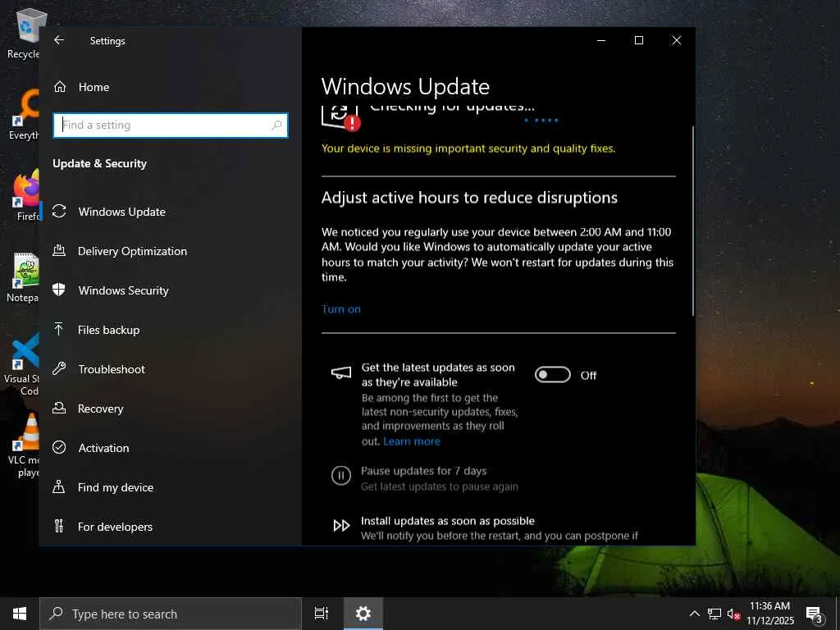This screenshot has width=840, height=630.
Task: Go to Settings Home
Action: (94, 87)
